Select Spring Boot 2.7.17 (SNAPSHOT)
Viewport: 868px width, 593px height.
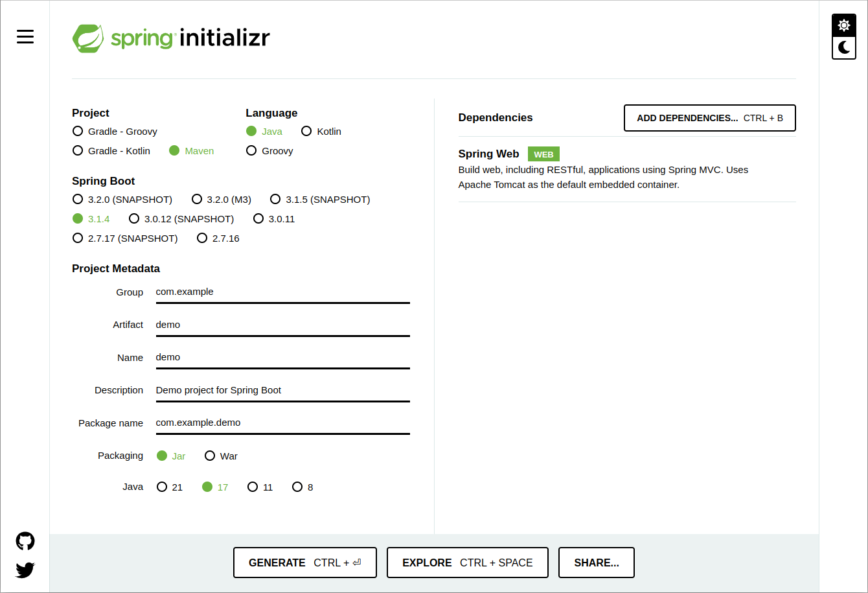(x=125, y=238)
